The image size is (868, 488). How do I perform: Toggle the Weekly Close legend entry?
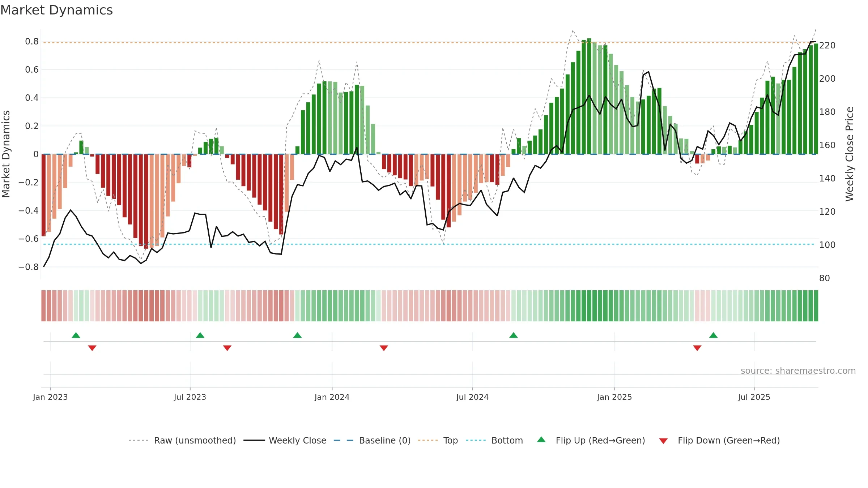285,441
